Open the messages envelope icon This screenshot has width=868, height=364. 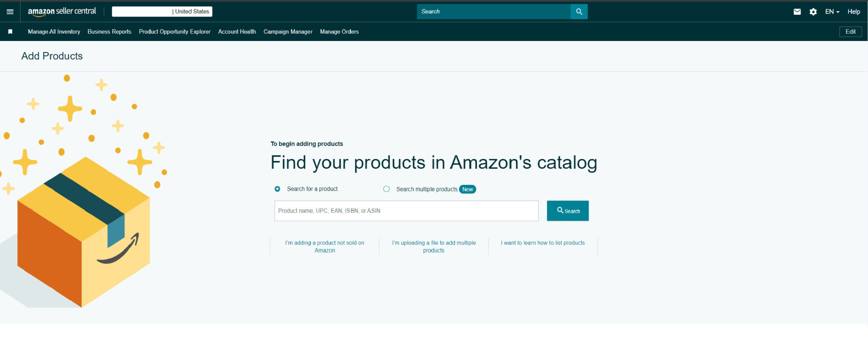[797, 12]
